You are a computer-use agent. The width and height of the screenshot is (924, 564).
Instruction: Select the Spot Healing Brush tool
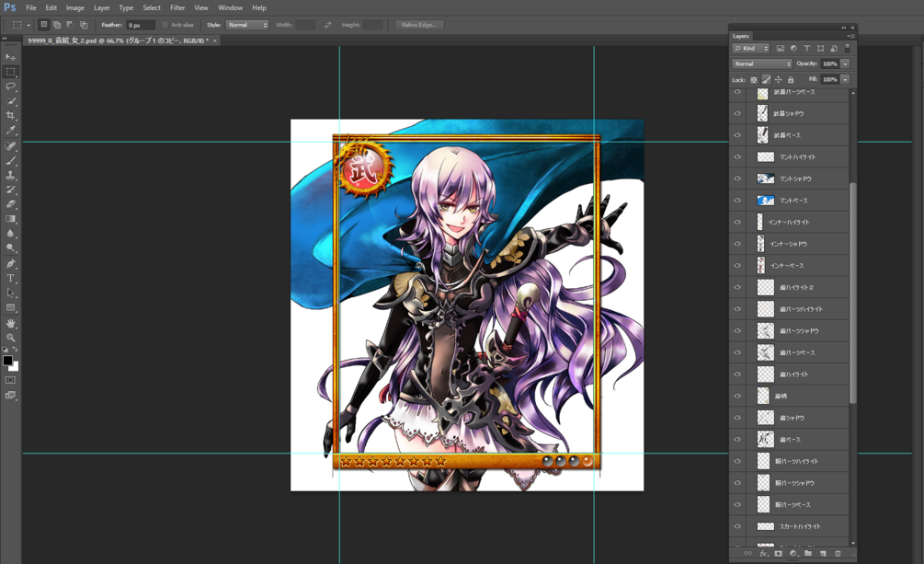coord(11,146)
